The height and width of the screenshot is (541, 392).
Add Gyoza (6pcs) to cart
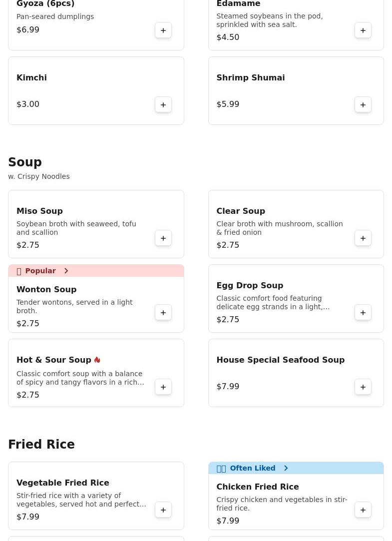[163, 30]
